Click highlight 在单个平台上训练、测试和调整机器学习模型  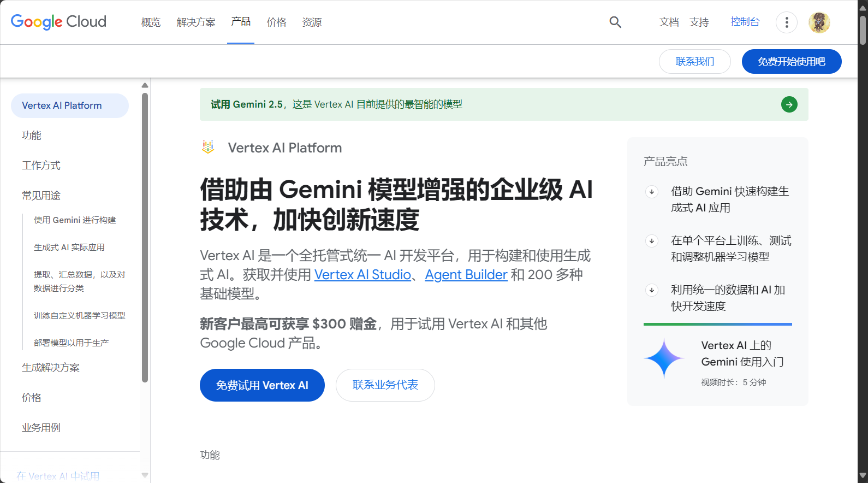(x=731, y=249)
